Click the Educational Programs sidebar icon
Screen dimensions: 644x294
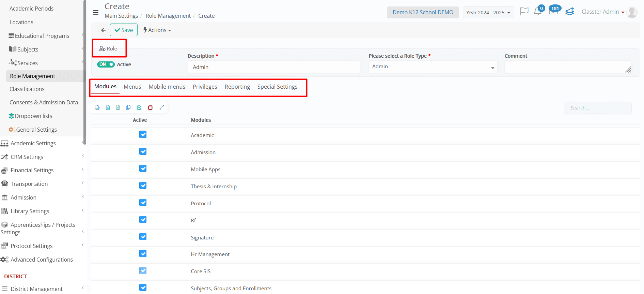tap(11, 36)
